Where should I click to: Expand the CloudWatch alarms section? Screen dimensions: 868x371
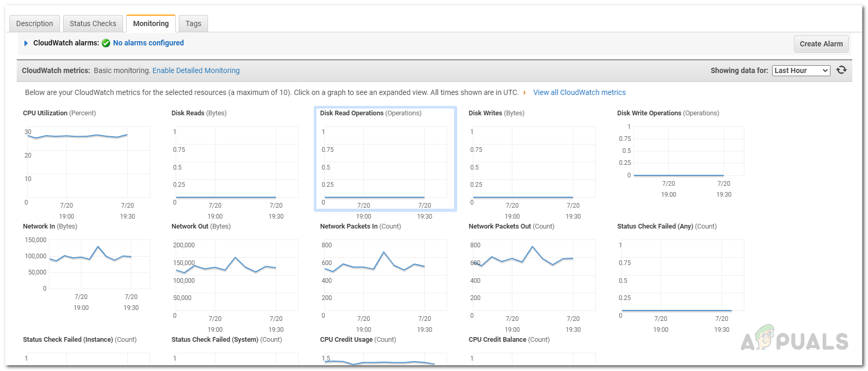click(x=26, y=43)
